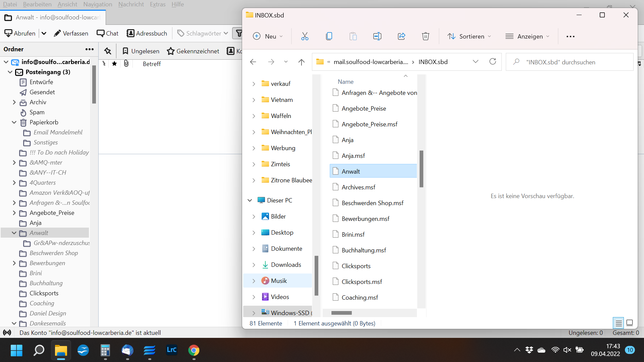This screenshot has width=644, height=362.
Task: Click the Rename icon in Explorer toolbar
Action: point(377,36)
